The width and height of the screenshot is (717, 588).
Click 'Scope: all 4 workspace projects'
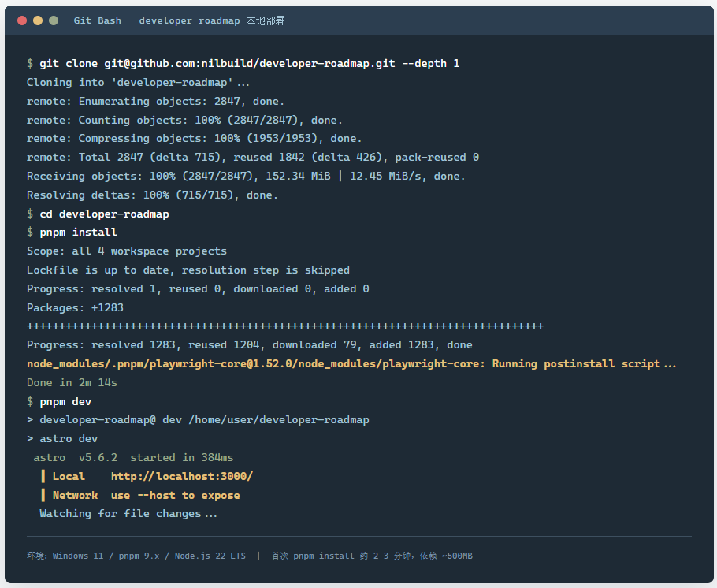point(127,251)
